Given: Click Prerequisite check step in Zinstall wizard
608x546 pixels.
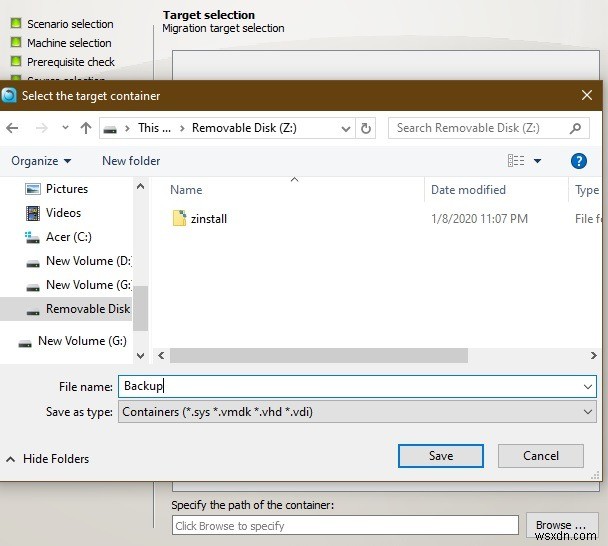Looking at the screenshot, I should [x=71, y=62].
